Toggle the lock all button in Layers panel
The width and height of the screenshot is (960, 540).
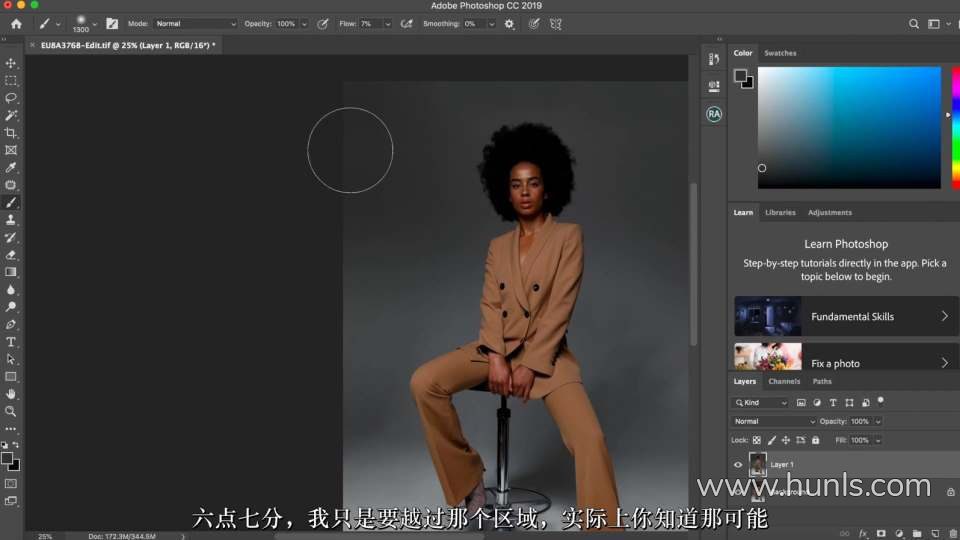pyautogui.click(x=815, y=440)
